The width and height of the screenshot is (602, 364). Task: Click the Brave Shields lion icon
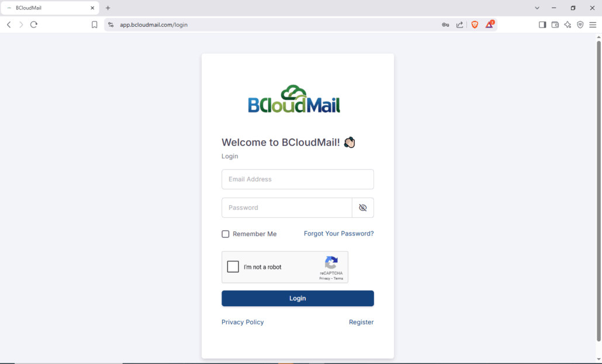tap(475, 25)
